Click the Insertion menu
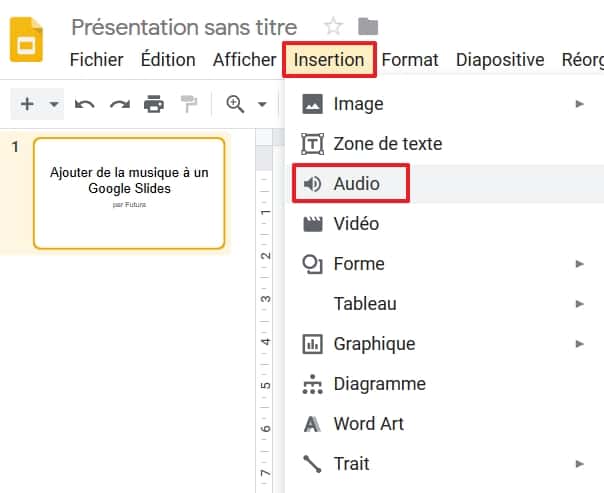 tap(329, 60)
